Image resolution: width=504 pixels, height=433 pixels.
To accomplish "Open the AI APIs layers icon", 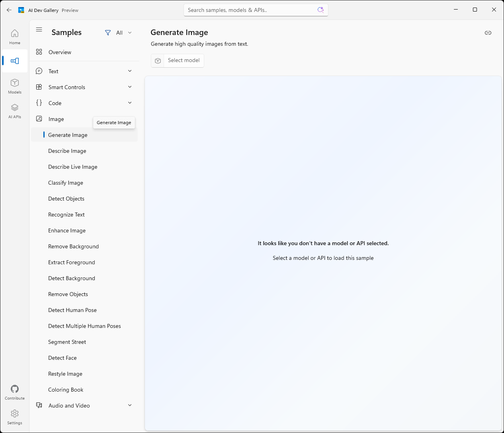I will 15,107.
